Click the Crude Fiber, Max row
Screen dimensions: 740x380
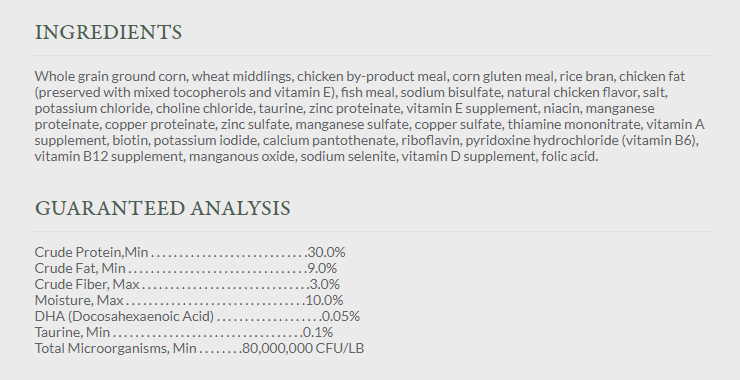187,284
